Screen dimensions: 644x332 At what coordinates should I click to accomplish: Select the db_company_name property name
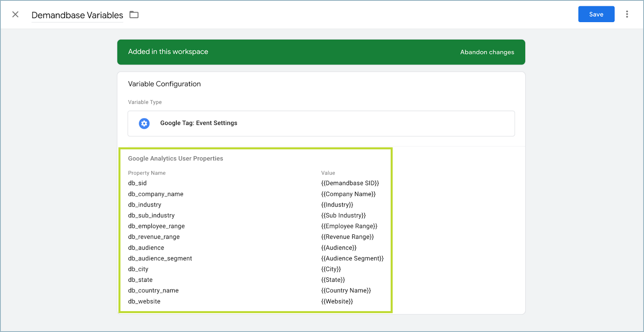156,194
